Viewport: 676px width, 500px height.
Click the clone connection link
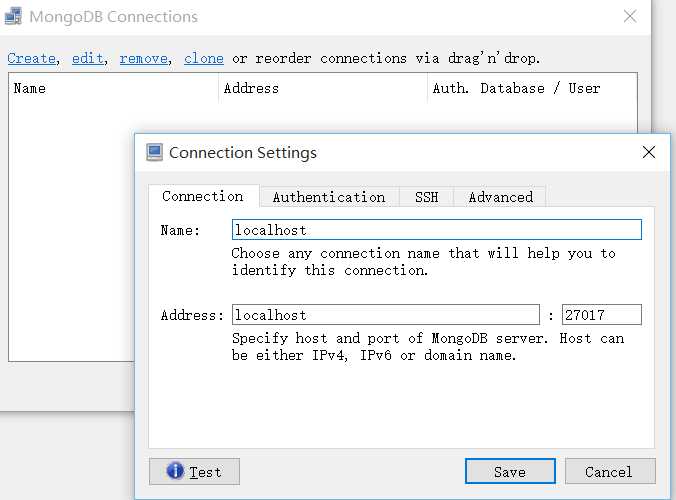pos(203,58)
